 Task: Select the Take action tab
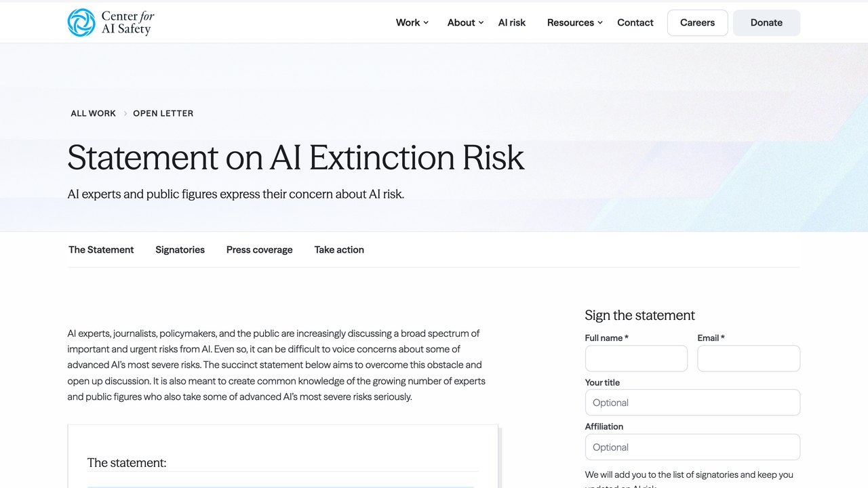[339, 249]
